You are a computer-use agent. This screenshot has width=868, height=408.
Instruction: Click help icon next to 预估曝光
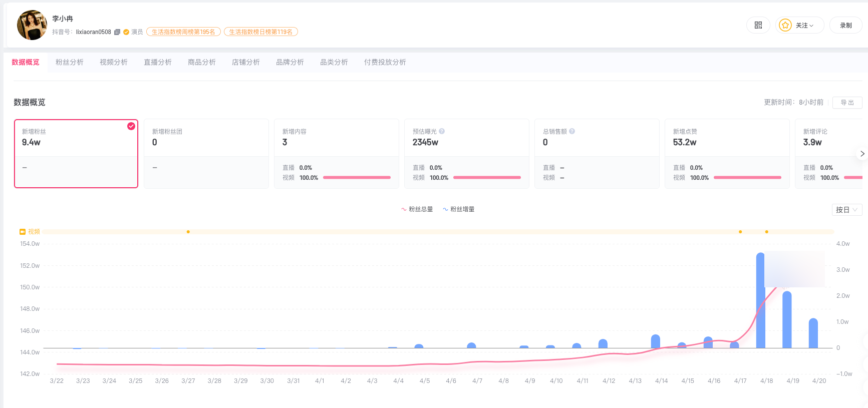coord(442,131)
